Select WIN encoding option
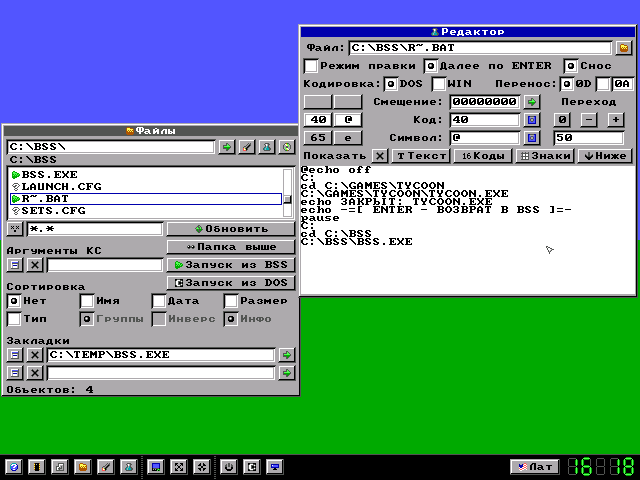The height and width of the screenshot is (480, 640). click(439, 84)
